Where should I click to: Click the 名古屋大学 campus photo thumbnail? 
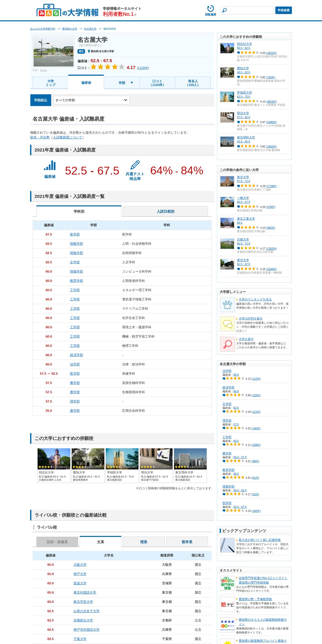coord(54,52)
